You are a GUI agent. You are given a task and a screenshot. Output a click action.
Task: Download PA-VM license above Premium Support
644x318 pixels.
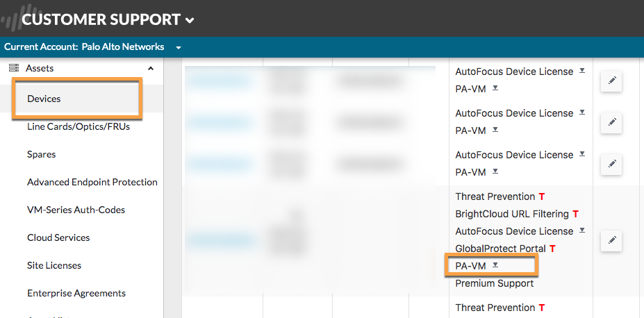pos(495,265)
